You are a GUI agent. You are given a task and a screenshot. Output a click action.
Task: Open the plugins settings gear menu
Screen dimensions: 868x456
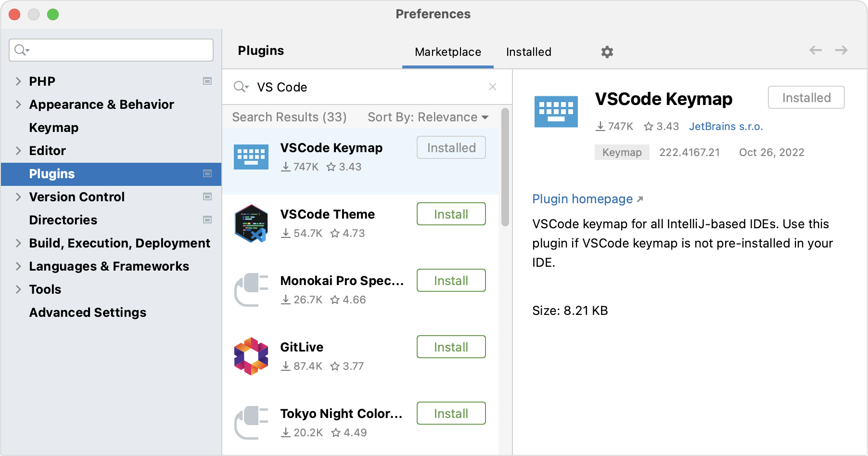(x=607, y=52)
